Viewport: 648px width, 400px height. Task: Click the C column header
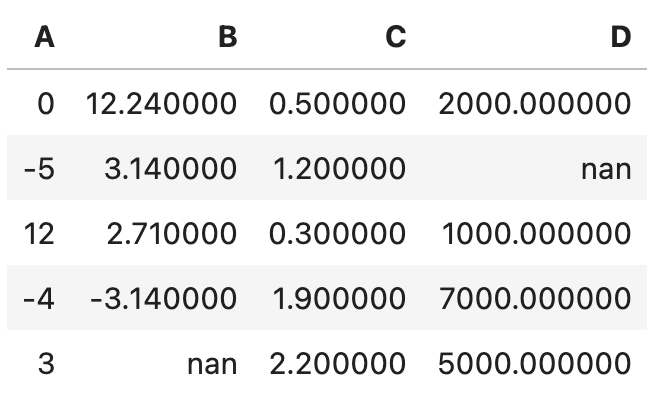(x=395, y=38)
